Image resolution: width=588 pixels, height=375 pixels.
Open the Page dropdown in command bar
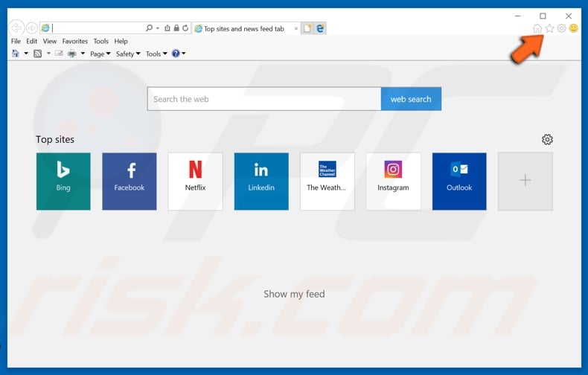[x=100, y=54]
